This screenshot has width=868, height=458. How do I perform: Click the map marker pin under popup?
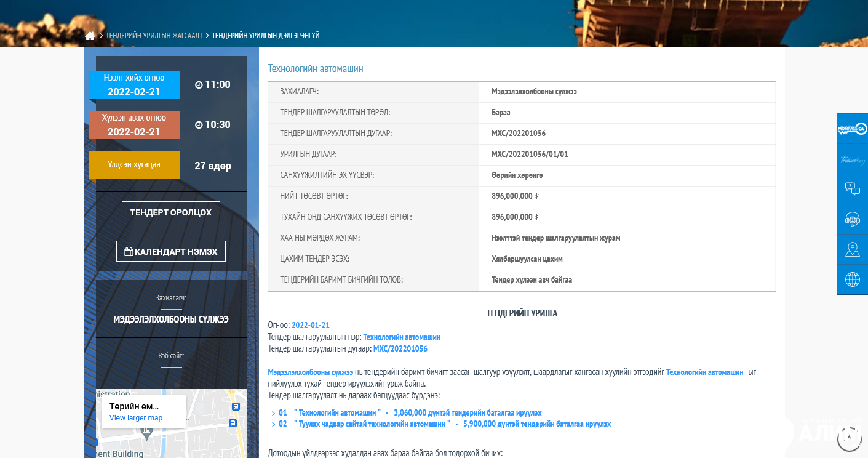[x=146, y=434]
